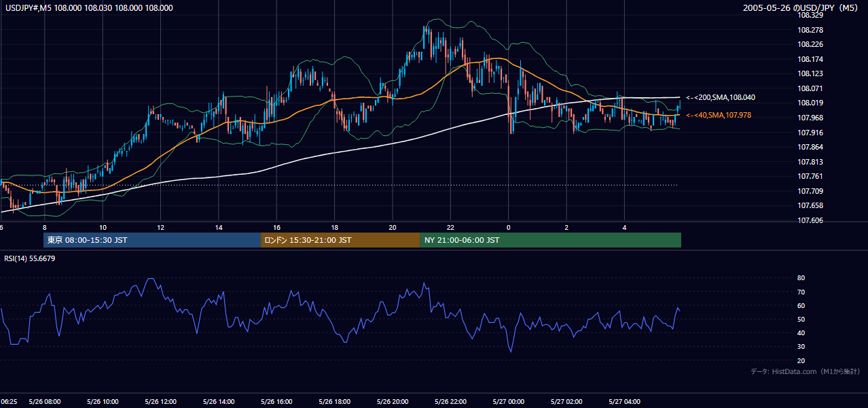Select the 2005-05-26 のUSD/JPY (M5) chart title
The image size is (868, 408).
[802, 8]
